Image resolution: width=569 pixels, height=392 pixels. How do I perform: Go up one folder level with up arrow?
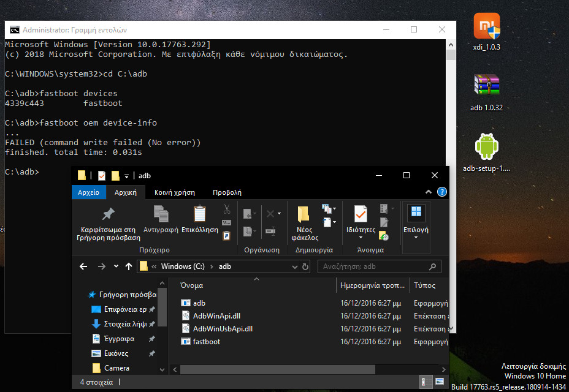129,266
